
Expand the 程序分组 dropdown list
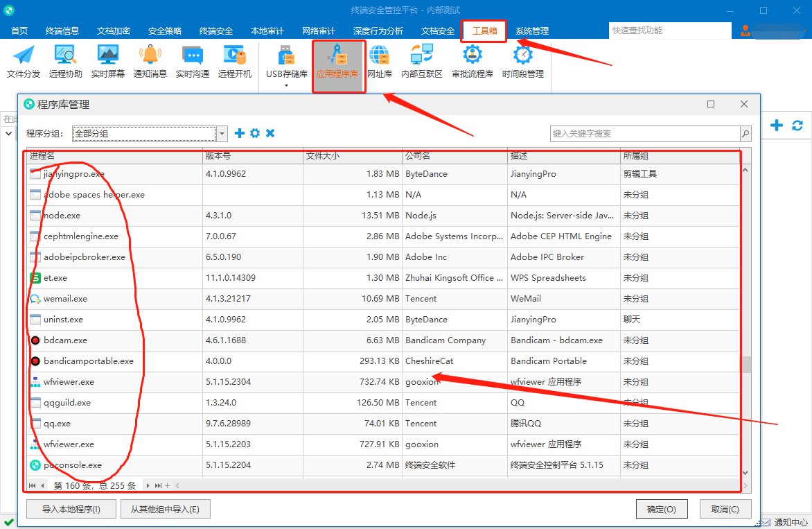pyautogui.click(x=222, y=134)
